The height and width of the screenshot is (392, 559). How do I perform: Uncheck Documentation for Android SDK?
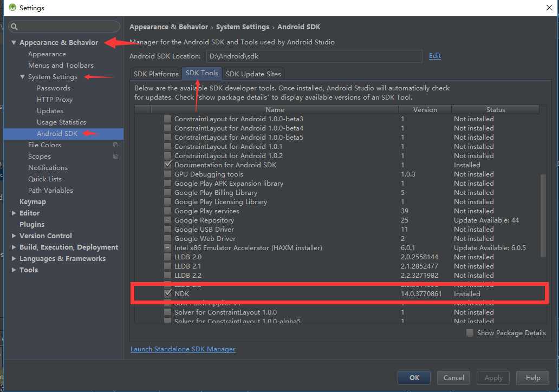click(x=167, y=165)
